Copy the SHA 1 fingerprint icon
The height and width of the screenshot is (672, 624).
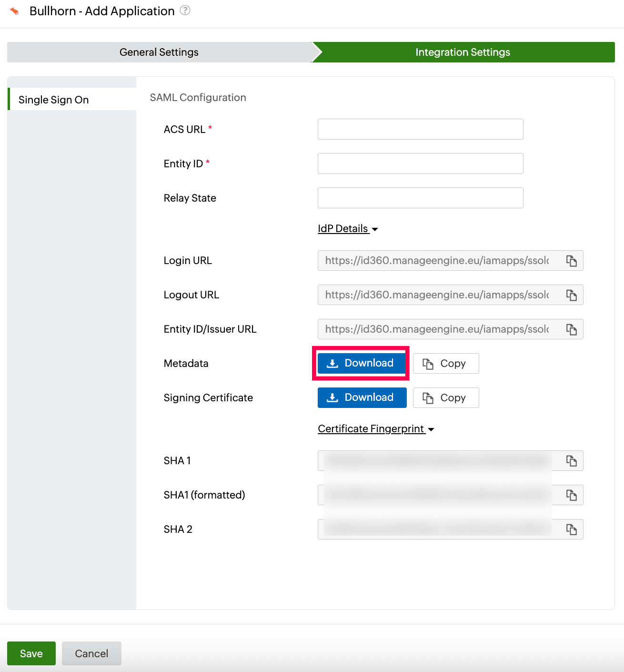click(x=571, y=461)
